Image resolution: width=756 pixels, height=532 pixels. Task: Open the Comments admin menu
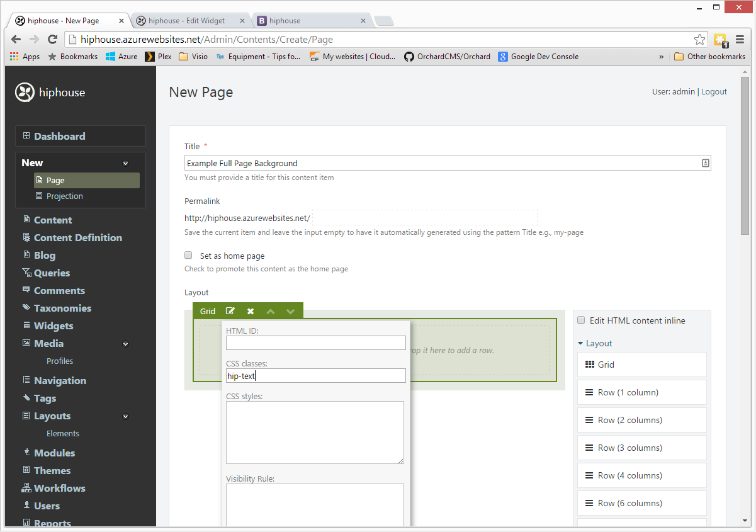point(59,290)
